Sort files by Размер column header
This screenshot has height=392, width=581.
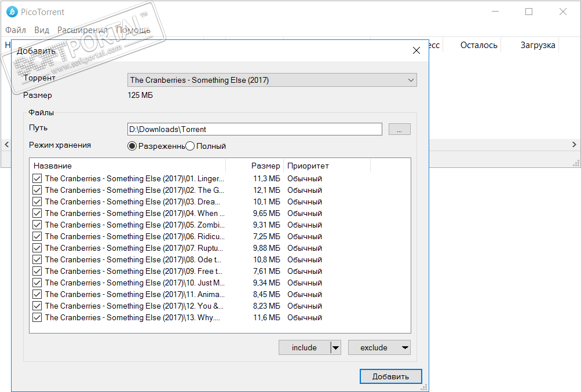point(254,166)
